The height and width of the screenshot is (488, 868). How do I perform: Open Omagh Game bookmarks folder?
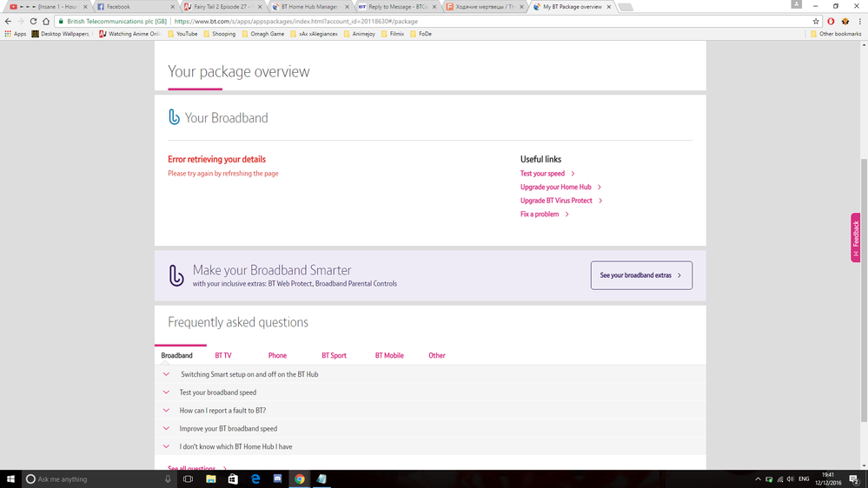tap(262, 34)
